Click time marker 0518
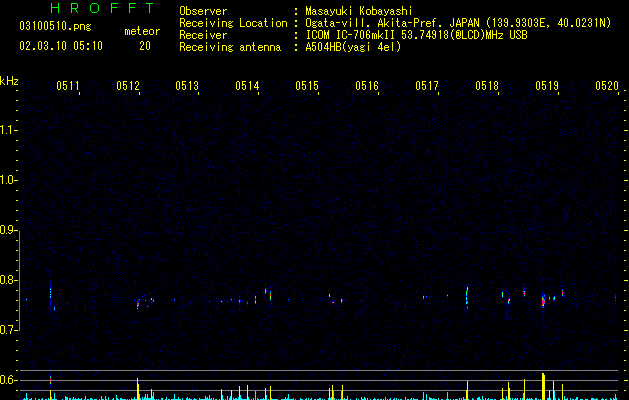 (x=487, y=85)
